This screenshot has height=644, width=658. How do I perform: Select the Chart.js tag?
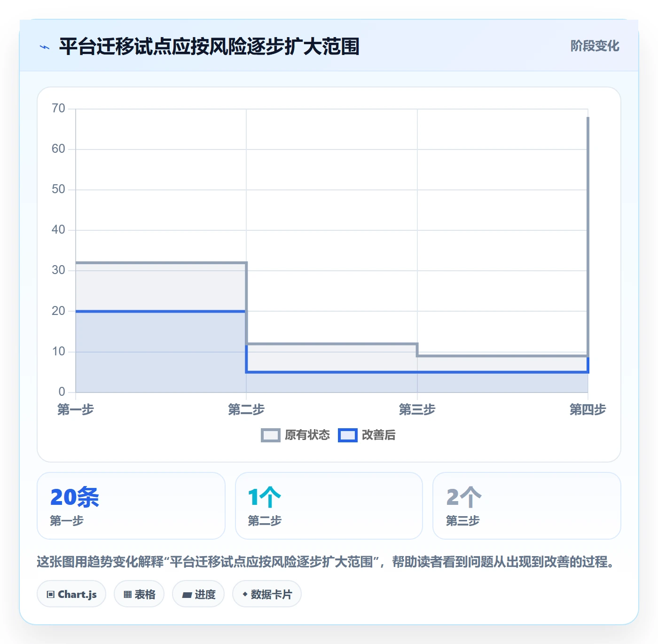coord(71,594)
